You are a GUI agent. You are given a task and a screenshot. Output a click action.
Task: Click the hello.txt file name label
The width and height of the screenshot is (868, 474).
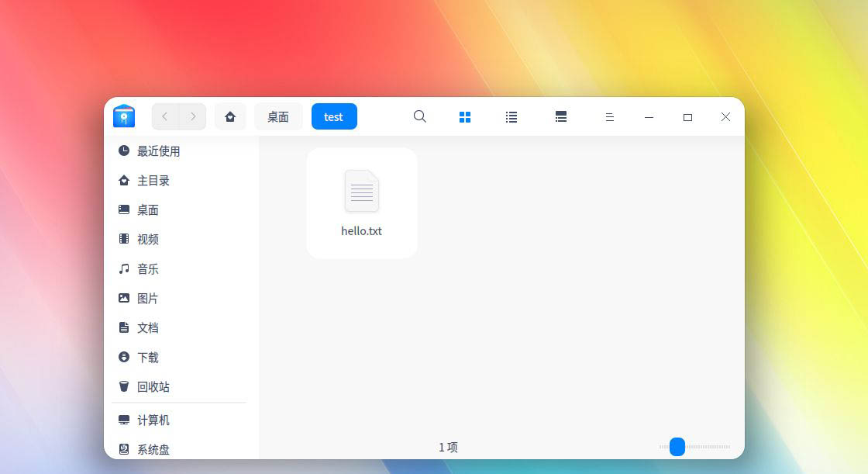pyautogui.click(x=361, y=230)
